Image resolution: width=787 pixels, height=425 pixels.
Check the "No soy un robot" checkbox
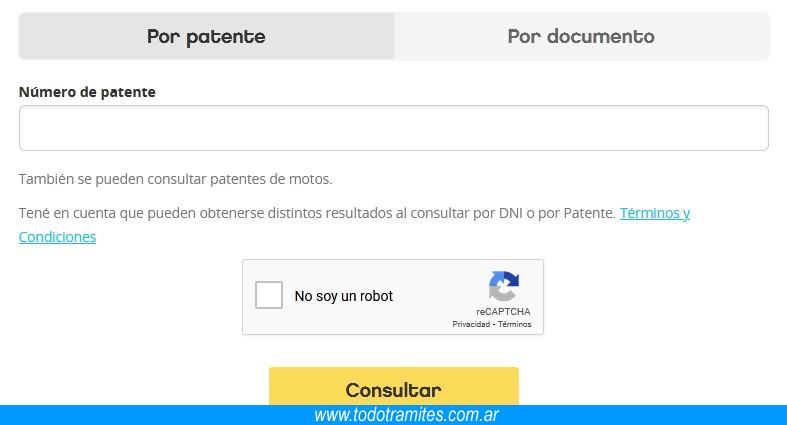point(269,296)
